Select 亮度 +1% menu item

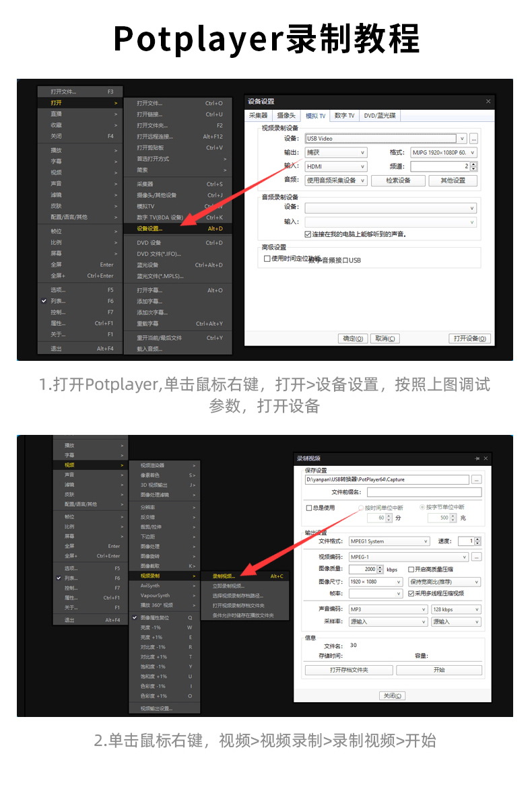164,637
